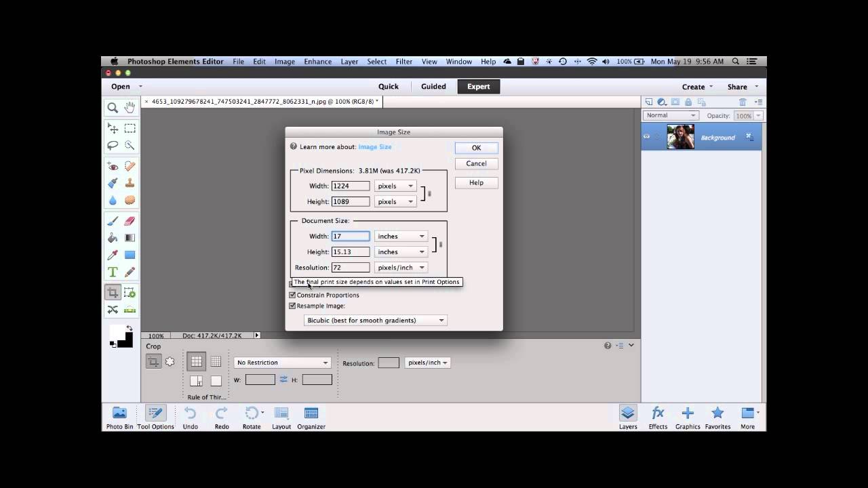
Task: Open Bicubic resample method dropdown
Action: click(x=376, y=320)
